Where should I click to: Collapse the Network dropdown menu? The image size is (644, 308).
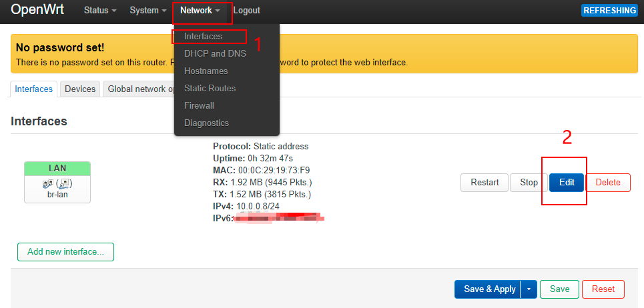click(200, 10)
